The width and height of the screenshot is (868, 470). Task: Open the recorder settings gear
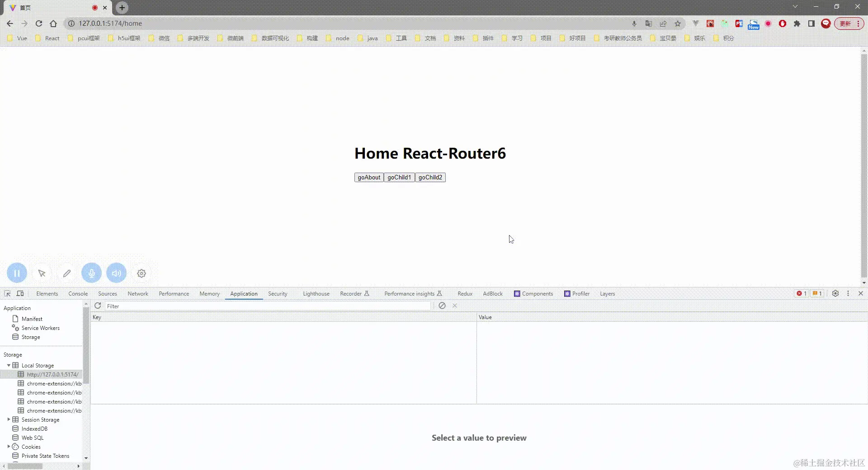pyautogui.click(x=142, y=273)
